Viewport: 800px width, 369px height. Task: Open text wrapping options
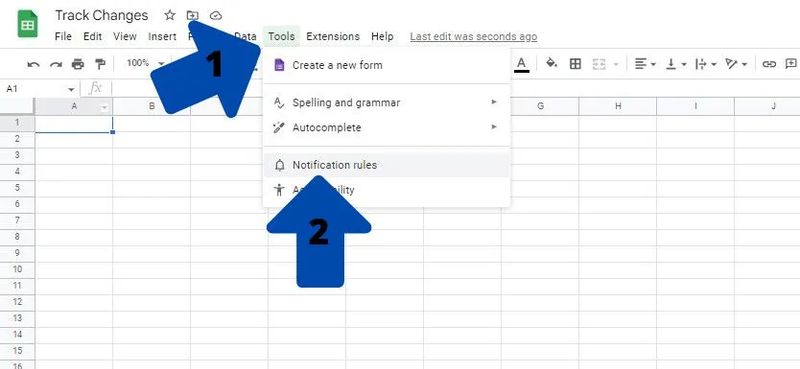click(x=702, y=64)
